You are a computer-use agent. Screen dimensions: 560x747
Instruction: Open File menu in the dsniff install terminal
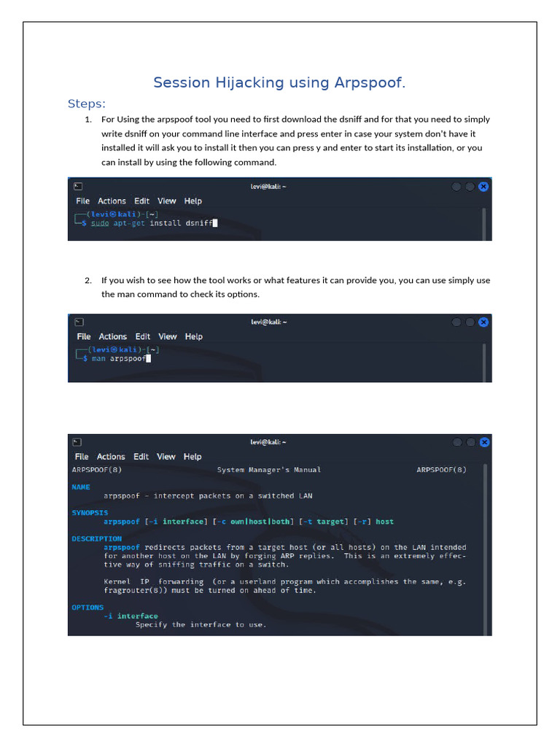(83, 201)
